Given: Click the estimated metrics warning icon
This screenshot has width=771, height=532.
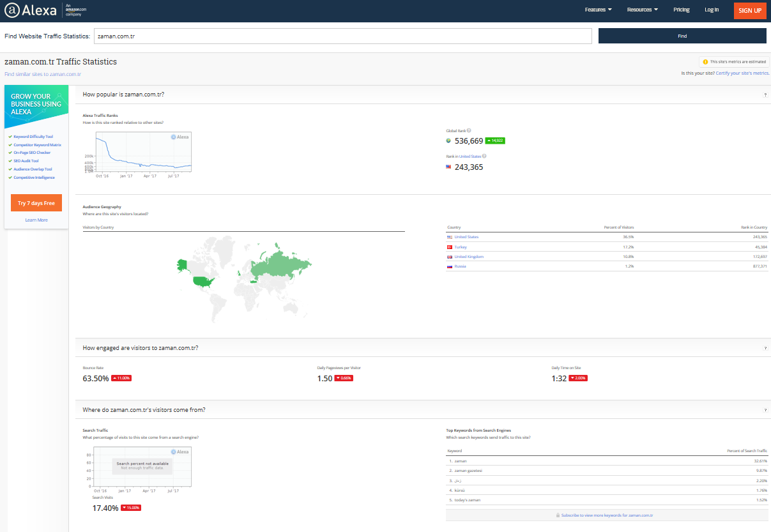Looking at the screenshot, I should click(706, 62).
